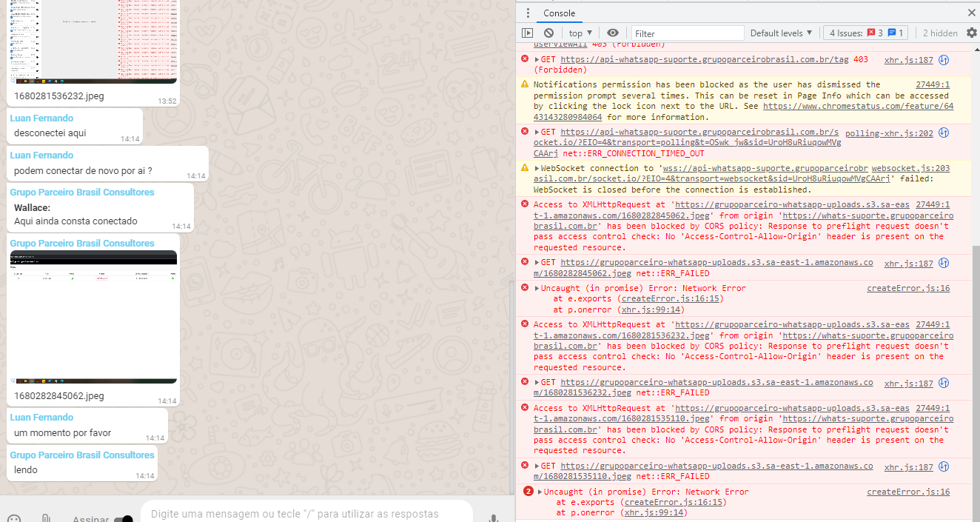
Task: Open the console sidebar panel icon
Action: click(x=527, y=33)
